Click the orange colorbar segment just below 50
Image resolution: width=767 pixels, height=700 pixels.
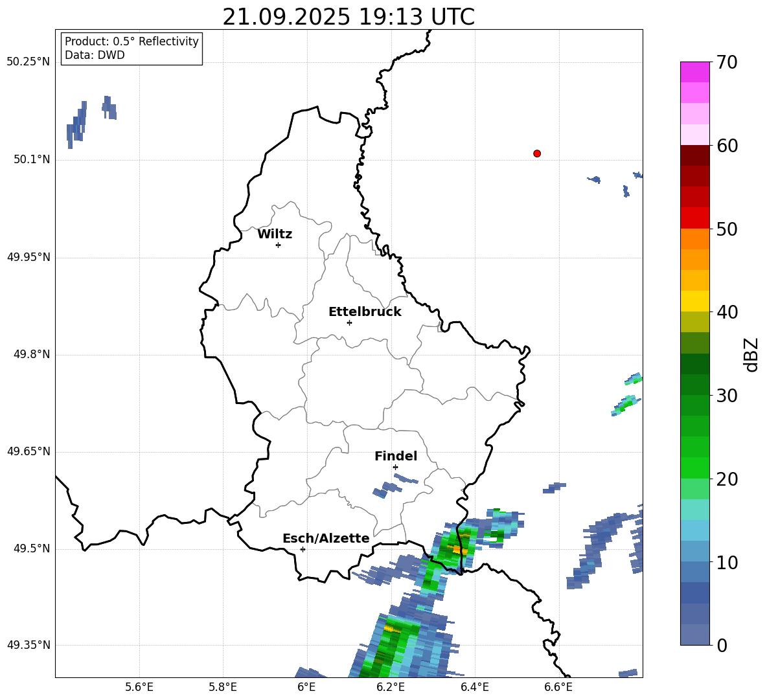tap(695, 239)
